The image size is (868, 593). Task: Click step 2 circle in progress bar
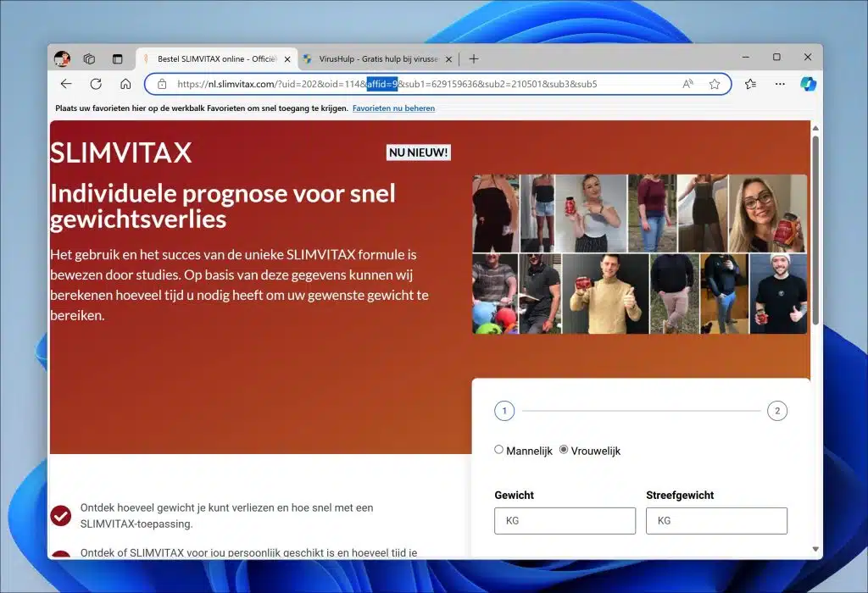point(777,411)
